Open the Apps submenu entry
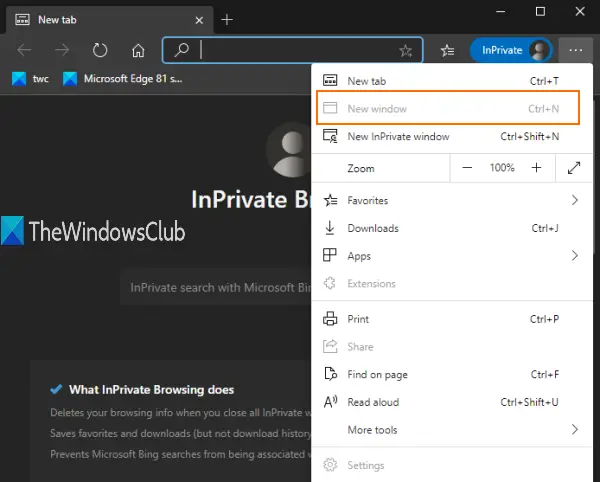The width and height of the screenshot is (600, 482). click(452, 256)
